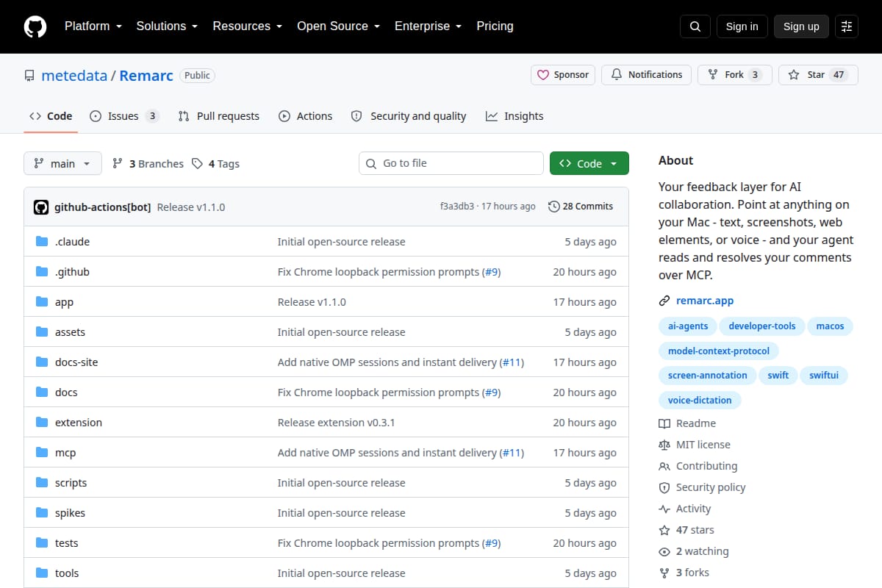
Task: Click the MIT license scales icon
Action: (664, 445)
